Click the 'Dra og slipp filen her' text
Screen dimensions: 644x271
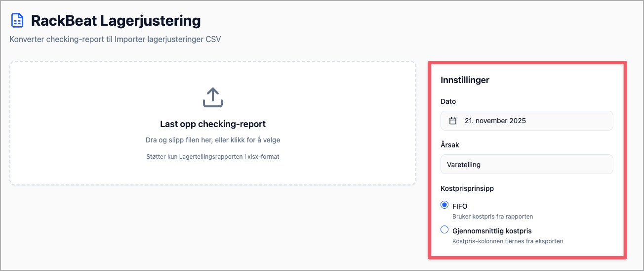pos(213,140)
